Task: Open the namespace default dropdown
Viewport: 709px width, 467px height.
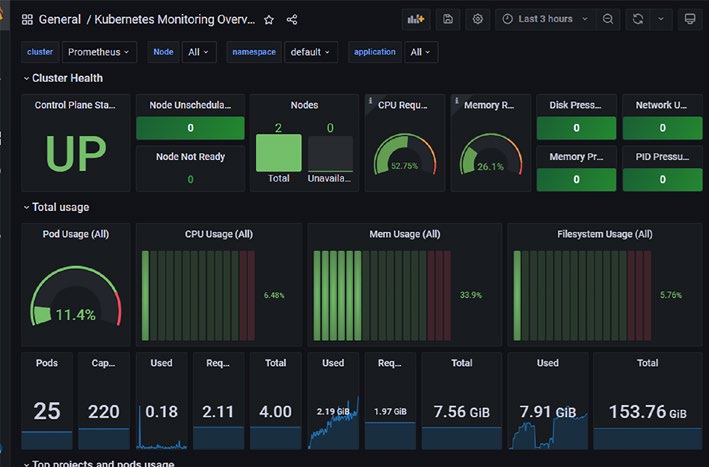Action: click(311, 52)
